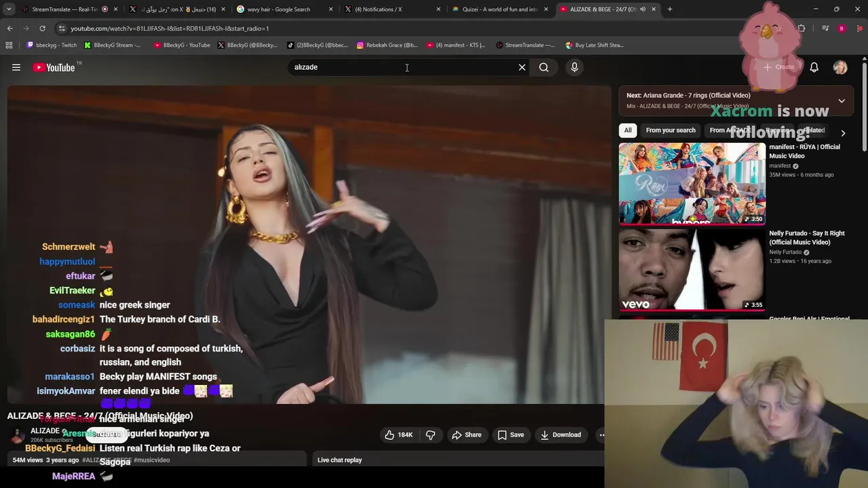Open the BBeckyG X bookmark
Screen dimensions: 868x488
tap(247, 45)
